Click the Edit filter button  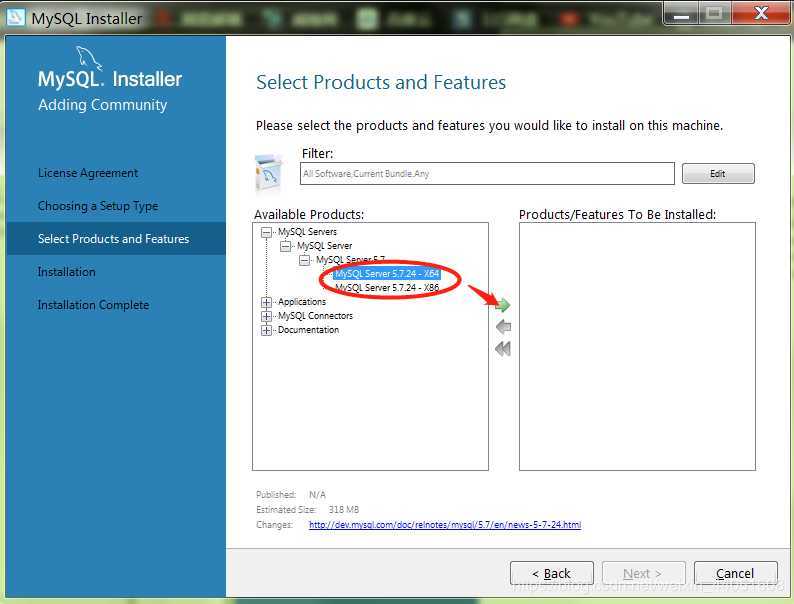718,174
